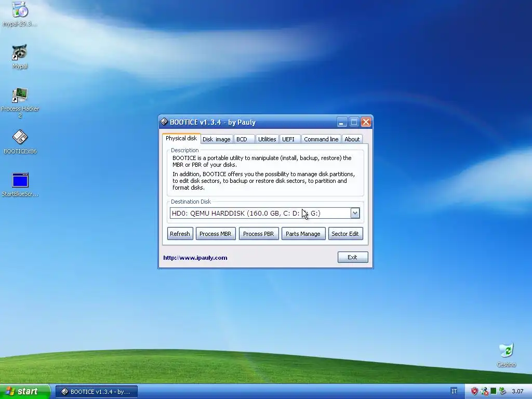Select the Process Hacker 2 desktop icon
Screen dimensions: 532x399
pyautogui.click(x=20, y=103)
